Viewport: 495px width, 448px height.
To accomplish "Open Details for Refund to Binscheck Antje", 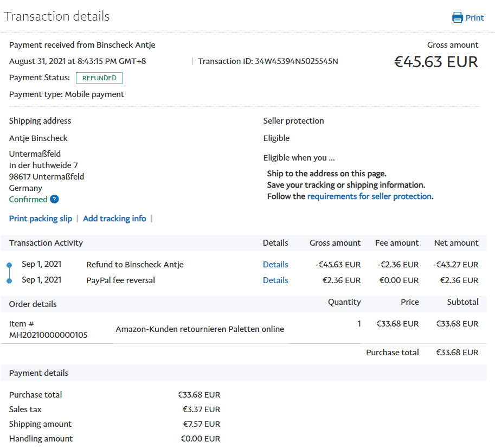I will (275, 265).
